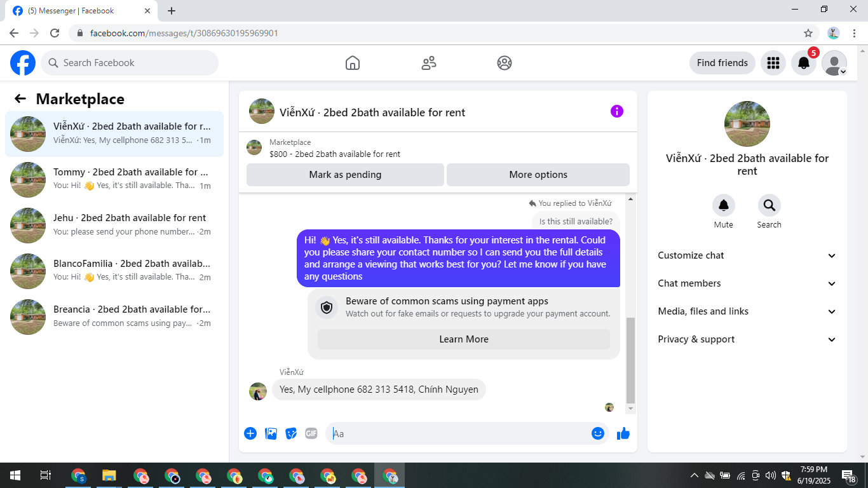Open File Explorer from the taskbar
This screenshot has height=488, width=868.
(x=109, y=475)
